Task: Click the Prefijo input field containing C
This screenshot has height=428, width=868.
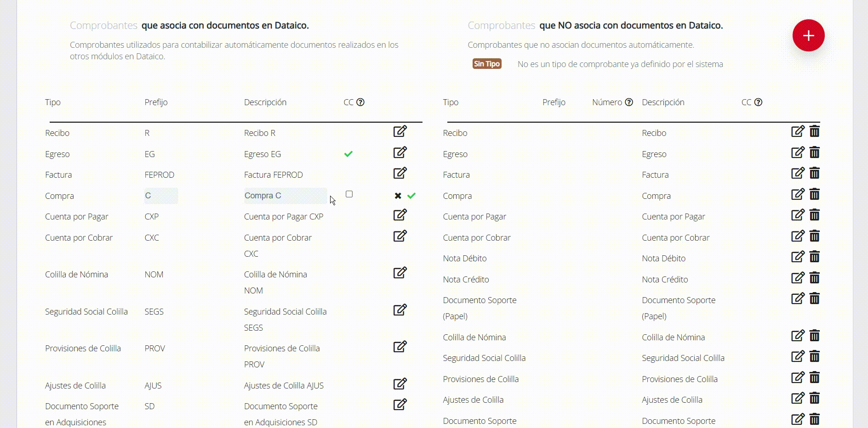Action: pyautogui.click(x=160, y=196)
